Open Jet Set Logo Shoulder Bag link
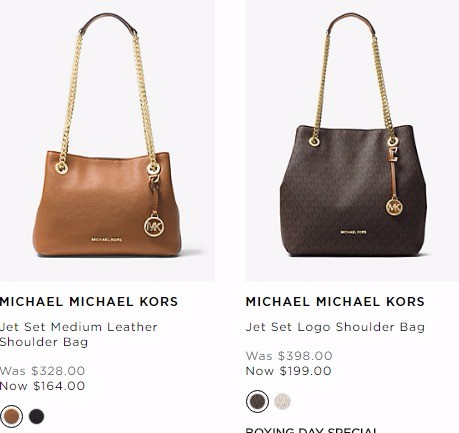Image resolution: width=459 pixels, height=433 pixels. [x=335, y=327]
